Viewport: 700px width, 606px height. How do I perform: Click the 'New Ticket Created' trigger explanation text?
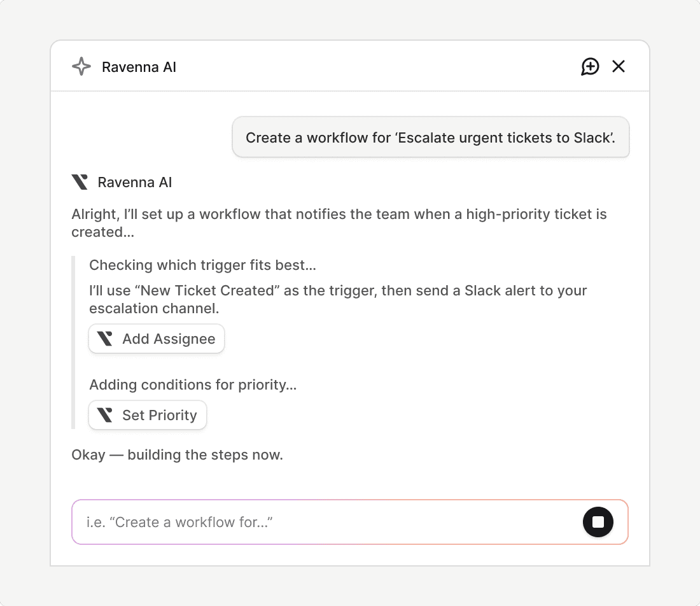tap(337, 299)
